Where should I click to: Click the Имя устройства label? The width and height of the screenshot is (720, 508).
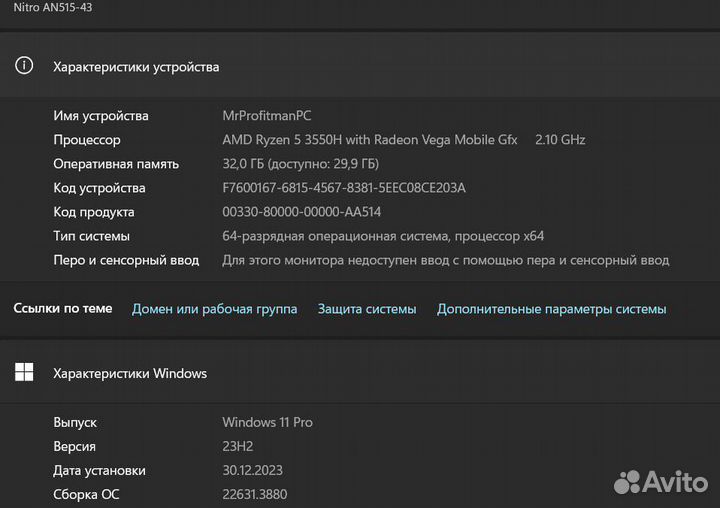click(101, 116)
